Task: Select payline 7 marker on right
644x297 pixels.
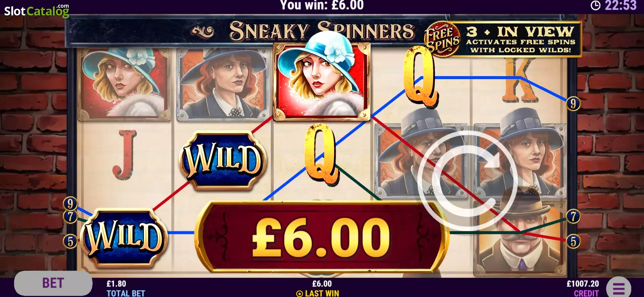Action: [573, 217]
